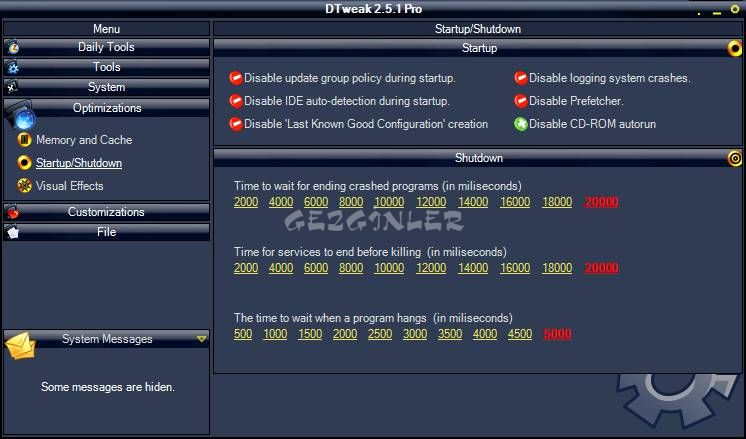Expand the File menu section
This screenshot has height=439, width=746.
click(x=107, y=232)
